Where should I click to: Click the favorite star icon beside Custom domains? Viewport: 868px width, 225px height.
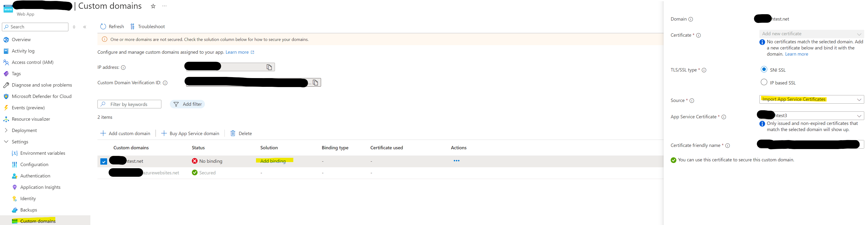(153, 6)
